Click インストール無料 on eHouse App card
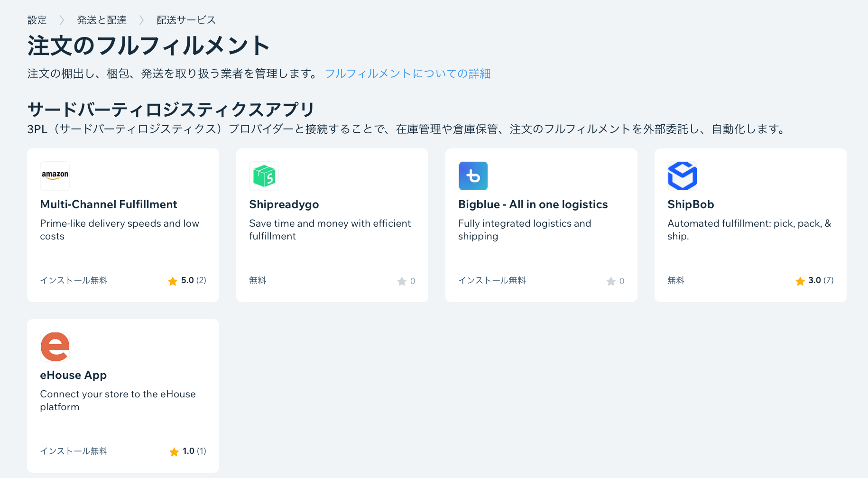The image size is (868, 478). point(74,451)
